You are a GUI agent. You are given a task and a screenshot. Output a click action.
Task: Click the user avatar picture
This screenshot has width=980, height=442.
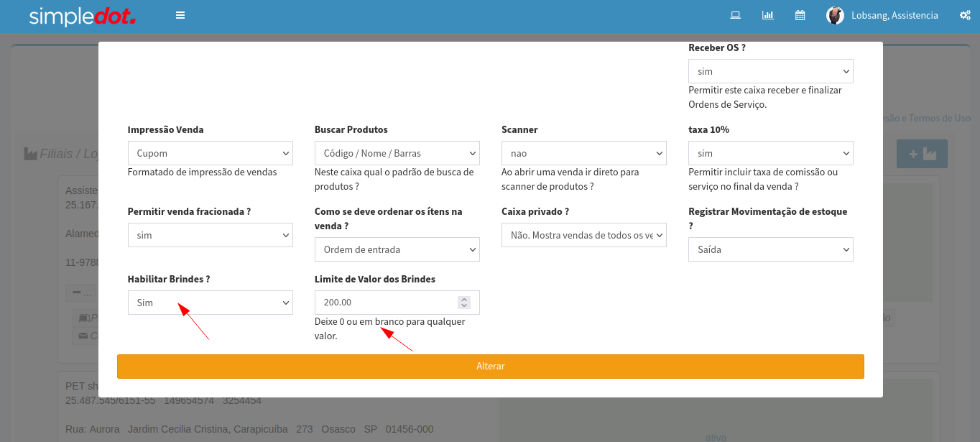click(835, 15)
